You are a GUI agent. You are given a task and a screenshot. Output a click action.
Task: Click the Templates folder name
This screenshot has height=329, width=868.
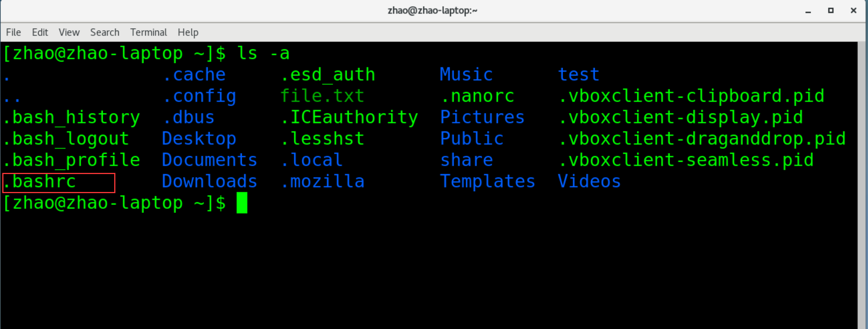(x=487, y=181)
